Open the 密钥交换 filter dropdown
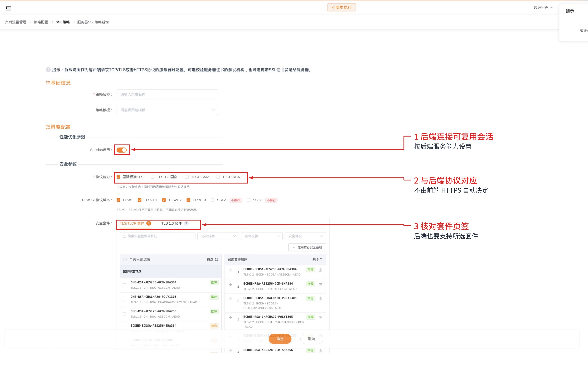The height and width of the screenshot is (365, 588). 262,236
